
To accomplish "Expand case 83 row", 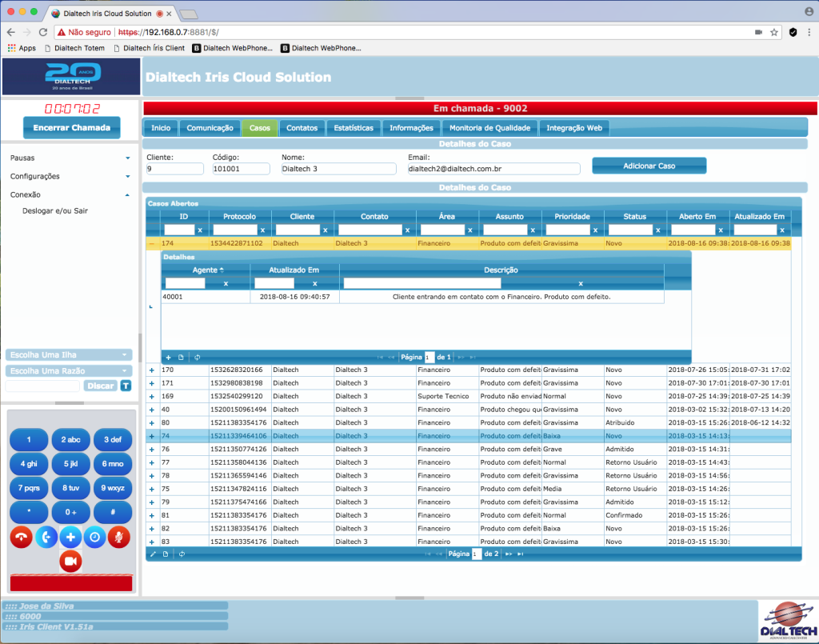I will 152,542.
